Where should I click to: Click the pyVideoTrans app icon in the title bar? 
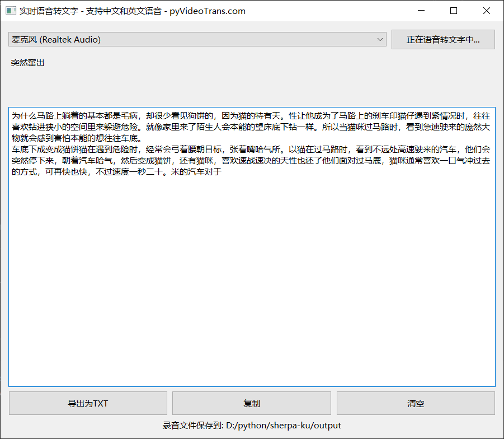10,11
